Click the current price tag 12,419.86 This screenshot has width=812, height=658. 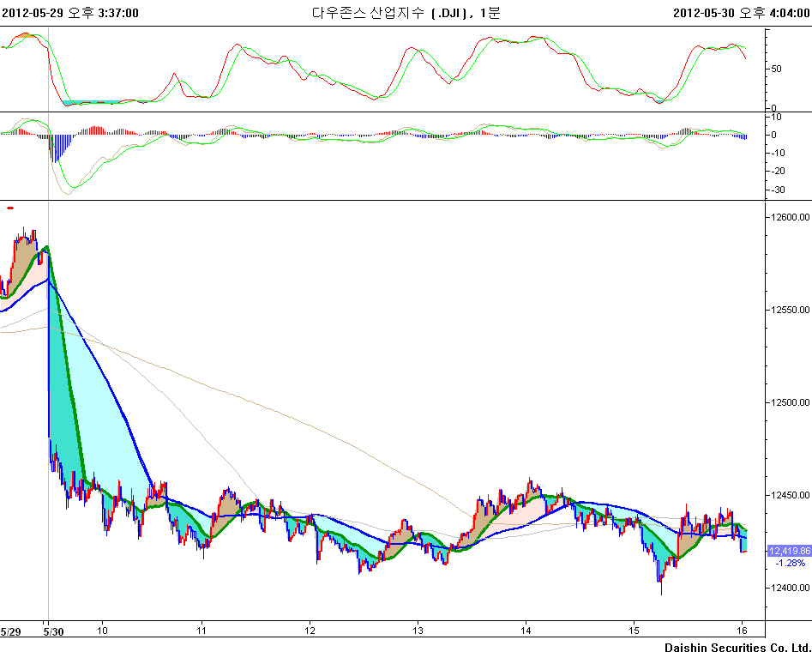[789, 551]
